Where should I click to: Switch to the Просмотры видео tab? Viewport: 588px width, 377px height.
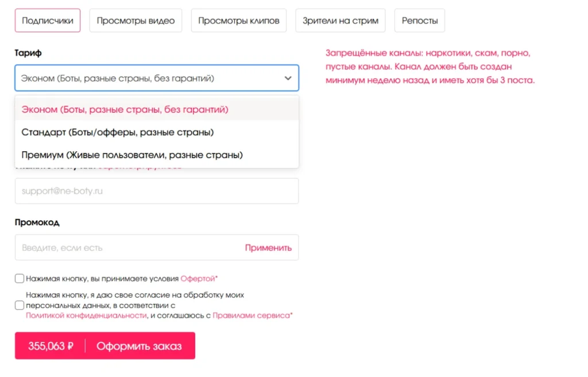(136, 20)
